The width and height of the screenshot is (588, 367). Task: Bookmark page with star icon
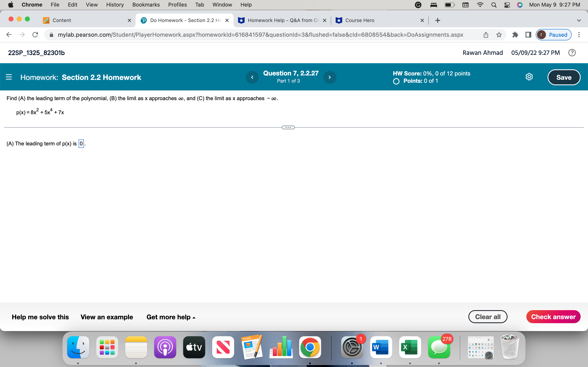pyautogui.click(x=499, y=35)
